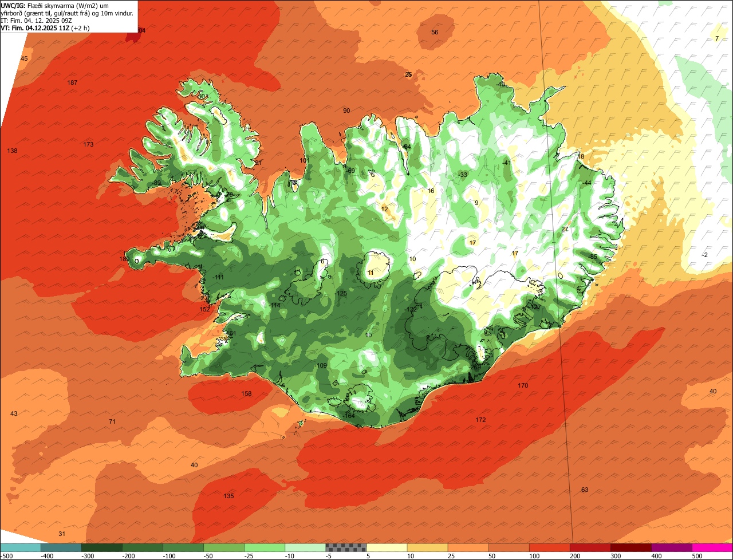Click the -114 value on the map
733x560 pixels.
coord(275,305)
